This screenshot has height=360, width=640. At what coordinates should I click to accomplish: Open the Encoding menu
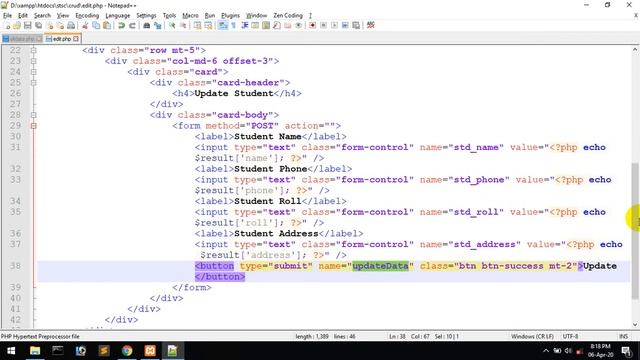(x=87, y=16)
